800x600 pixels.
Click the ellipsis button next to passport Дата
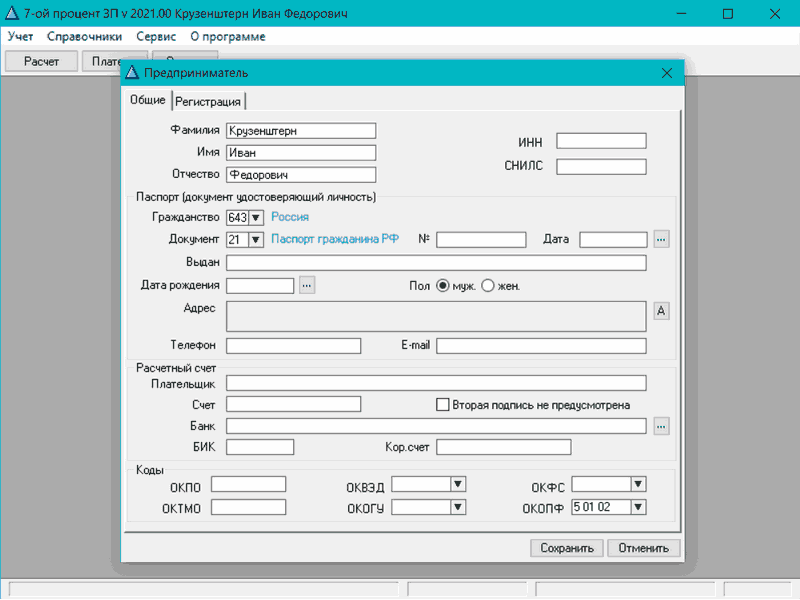[661, 240]
